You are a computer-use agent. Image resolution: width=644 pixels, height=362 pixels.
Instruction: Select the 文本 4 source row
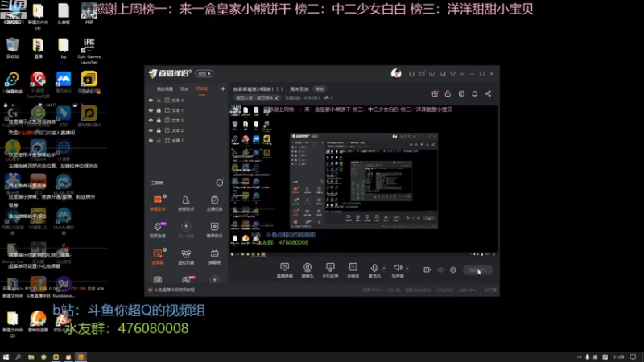pyautogui.click(x=187, y=100)
